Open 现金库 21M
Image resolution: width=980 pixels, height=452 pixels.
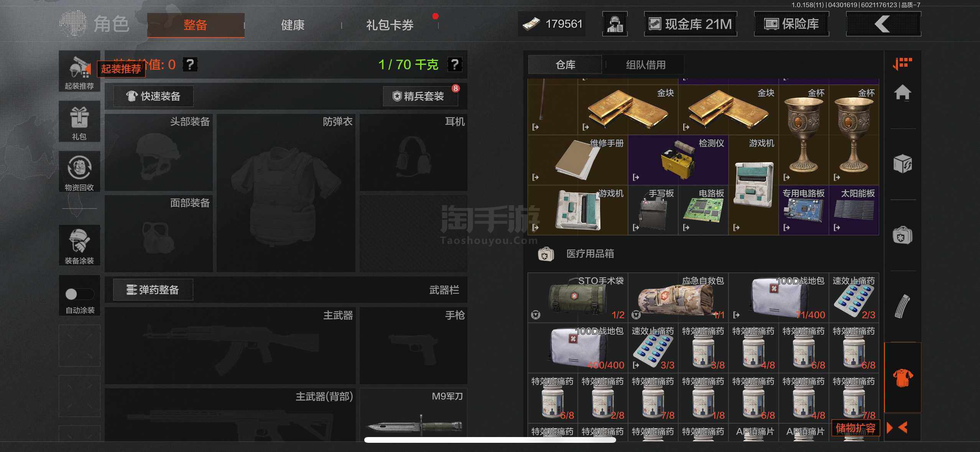coord(691,24)
